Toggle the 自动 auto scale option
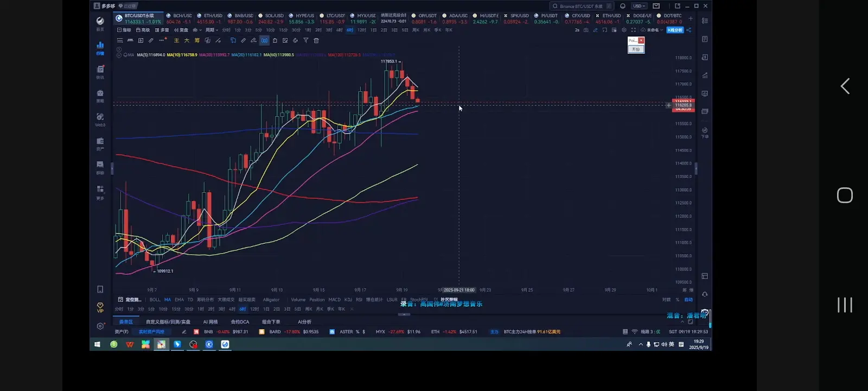 [x=688, y=300]
